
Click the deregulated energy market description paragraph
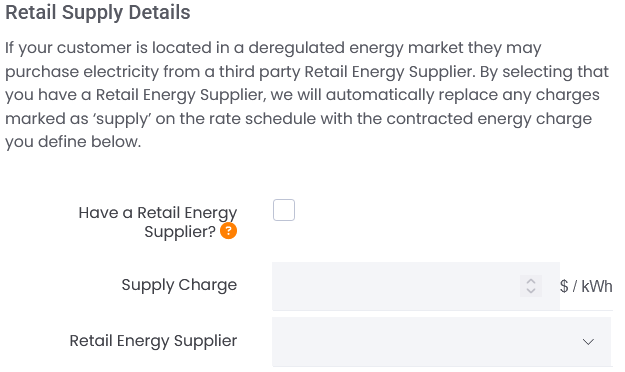(307, 94)
